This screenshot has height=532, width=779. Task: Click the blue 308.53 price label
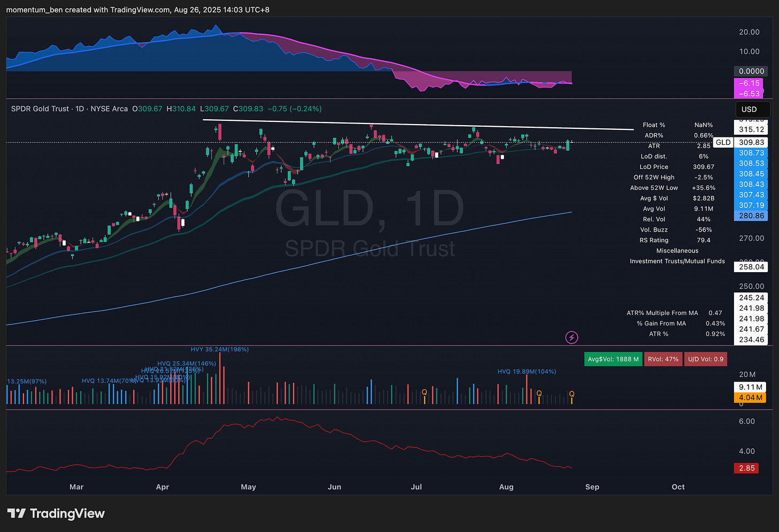pyautogui.click(x=751, y=163)
